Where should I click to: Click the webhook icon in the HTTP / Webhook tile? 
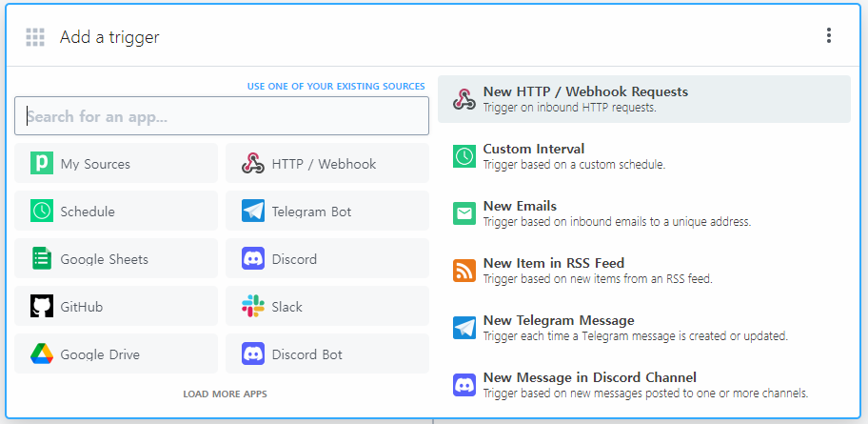pos(253,164)
